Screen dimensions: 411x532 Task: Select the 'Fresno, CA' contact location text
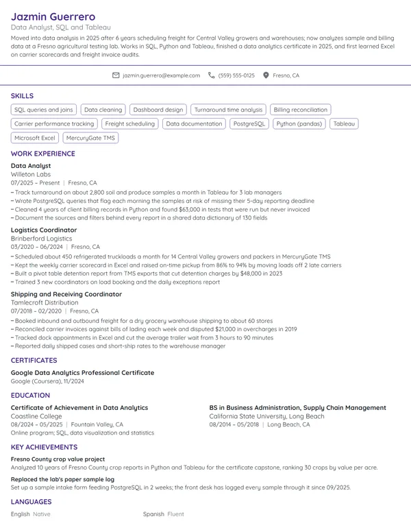286,75
